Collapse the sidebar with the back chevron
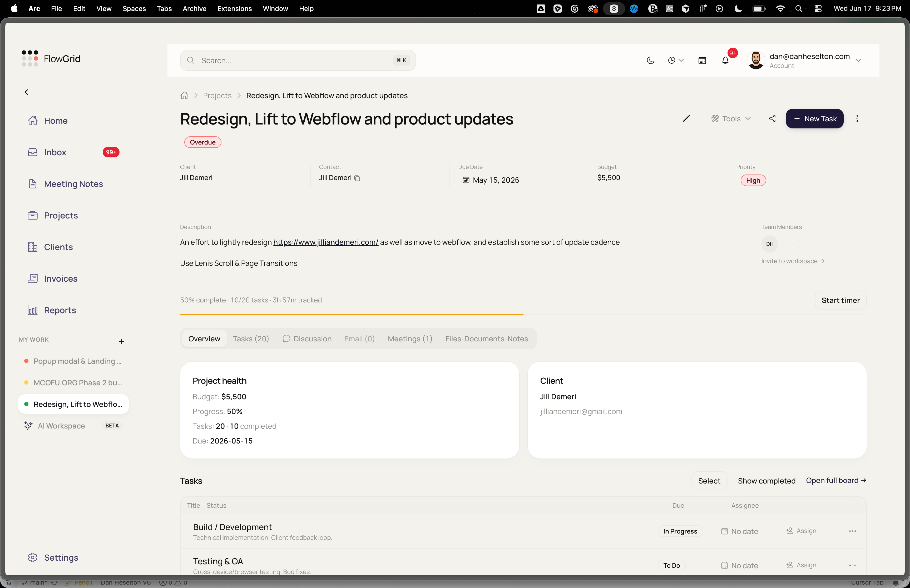Image resolution: width=910 pixels, height=588 pixels. (x=26, y=92)
